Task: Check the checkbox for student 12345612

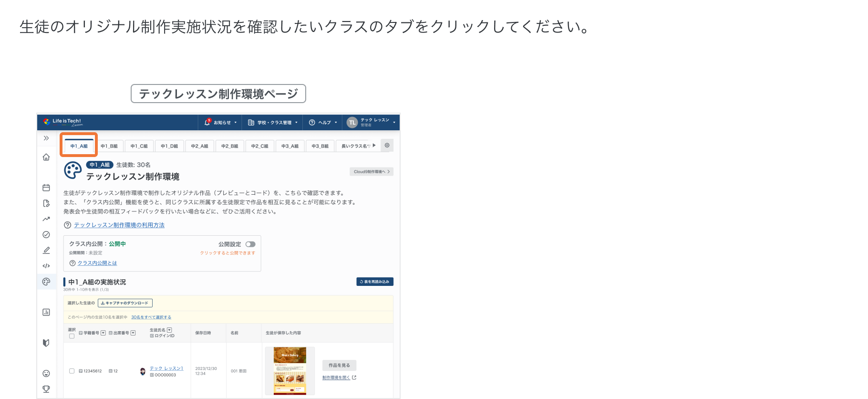Action: click(x=72, y=371)
